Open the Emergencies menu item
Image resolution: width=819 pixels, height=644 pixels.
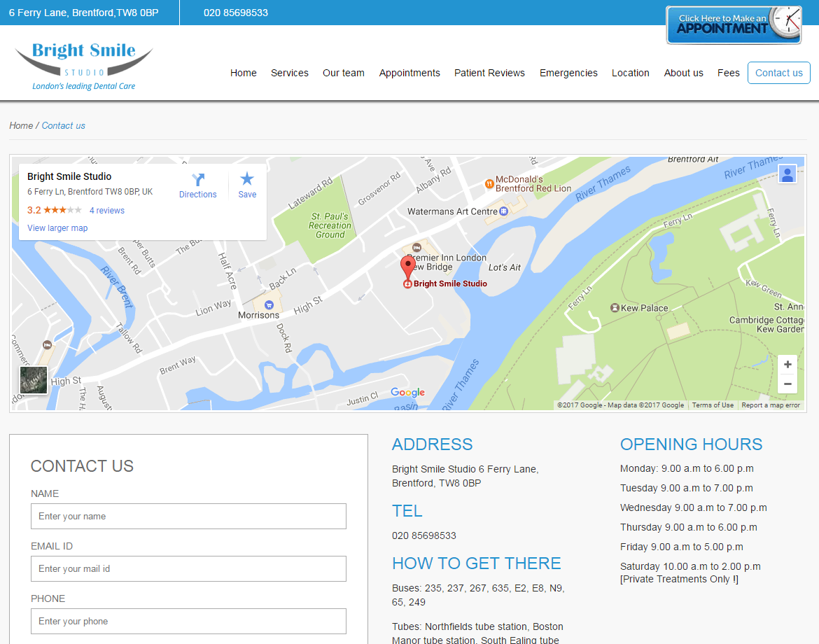pyautogui.click(x=568, y=73)
